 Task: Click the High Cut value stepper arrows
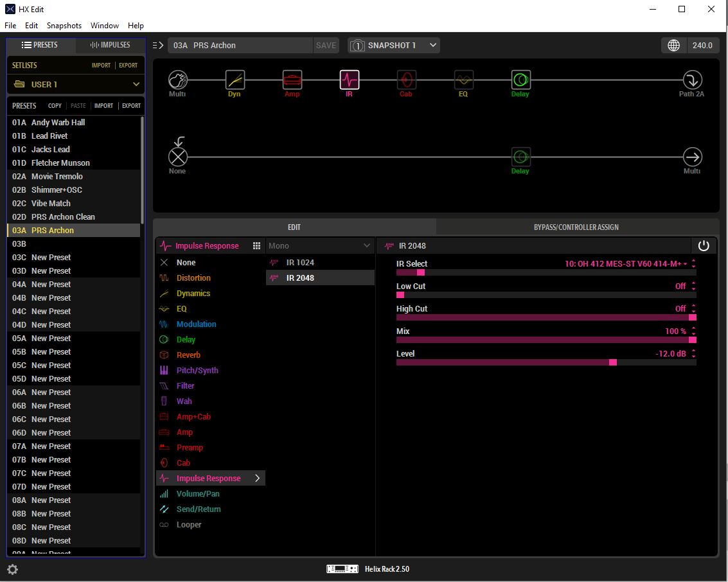pos(693,308)
